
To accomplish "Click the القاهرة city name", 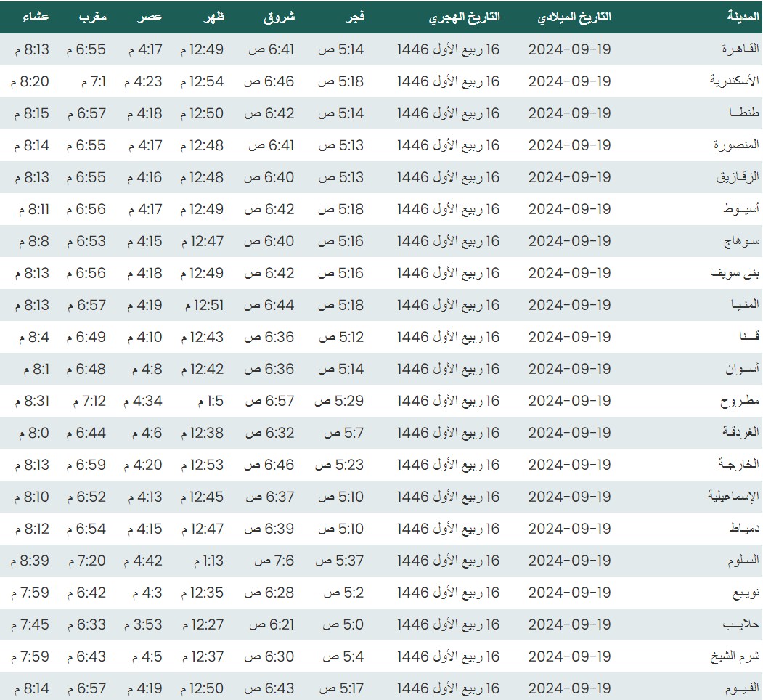I will (x=740, y=49).
